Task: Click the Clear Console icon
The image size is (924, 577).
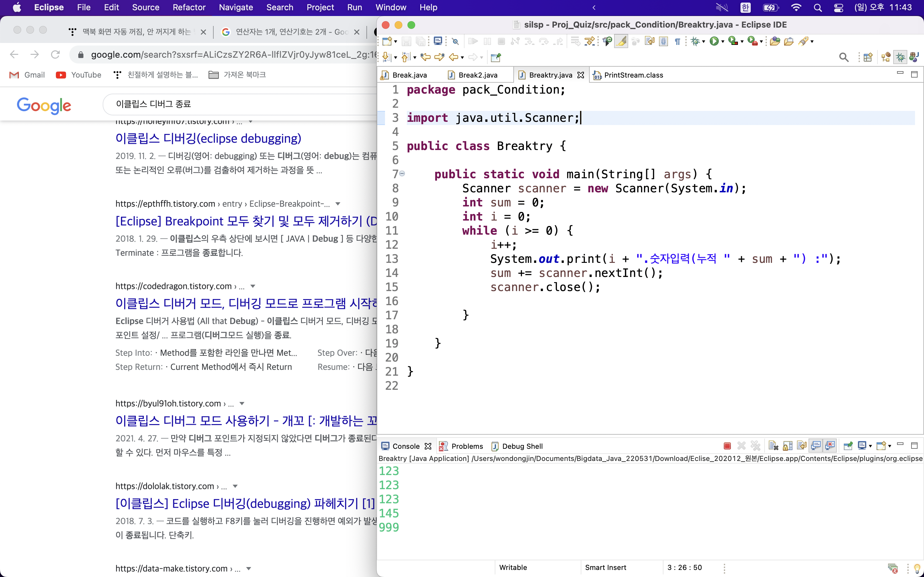Action: [773, 446]
